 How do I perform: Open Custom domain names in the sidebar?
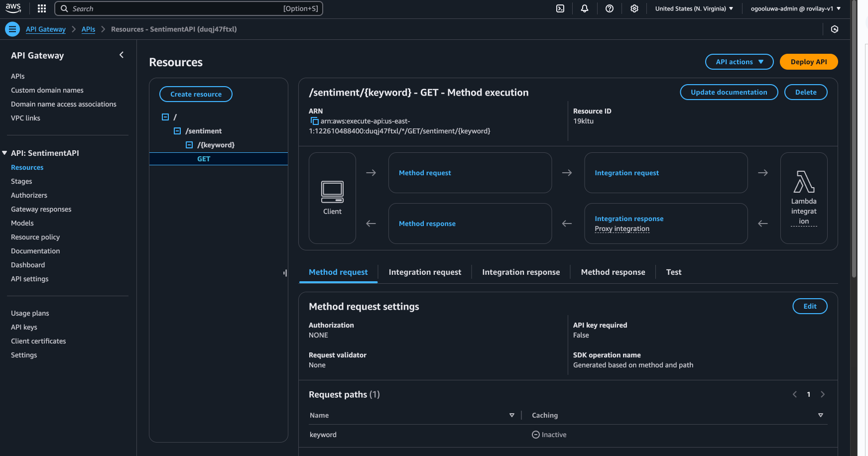pyautogui.click(x=47, y=90)
